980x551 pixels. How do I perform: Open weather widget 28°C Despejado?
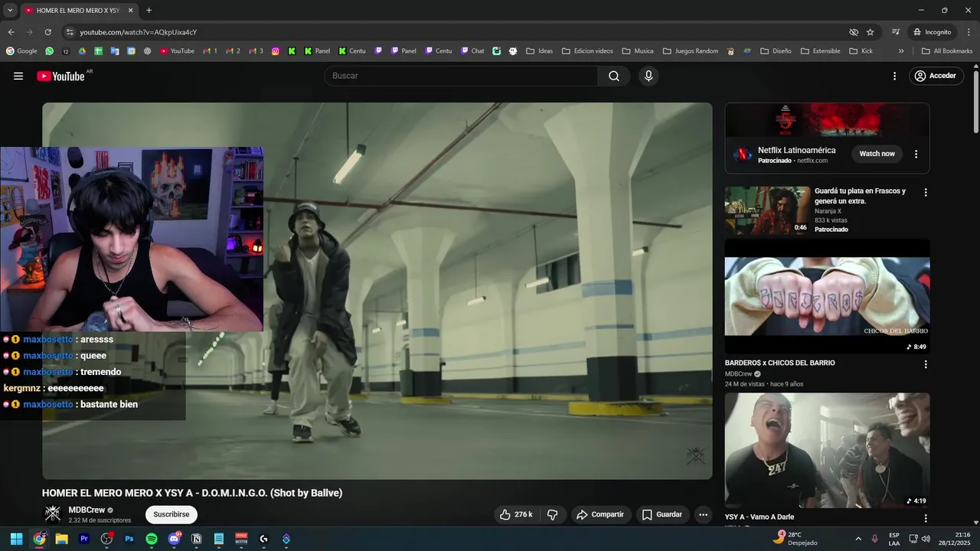click(795, 539)
